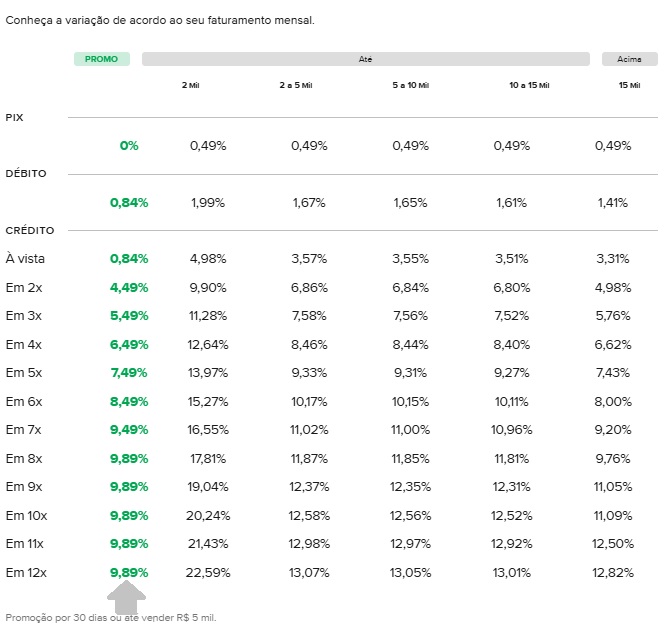Click the green 0% PIX promo rate
The image size is (665, 634).
(x=129, y=146)
